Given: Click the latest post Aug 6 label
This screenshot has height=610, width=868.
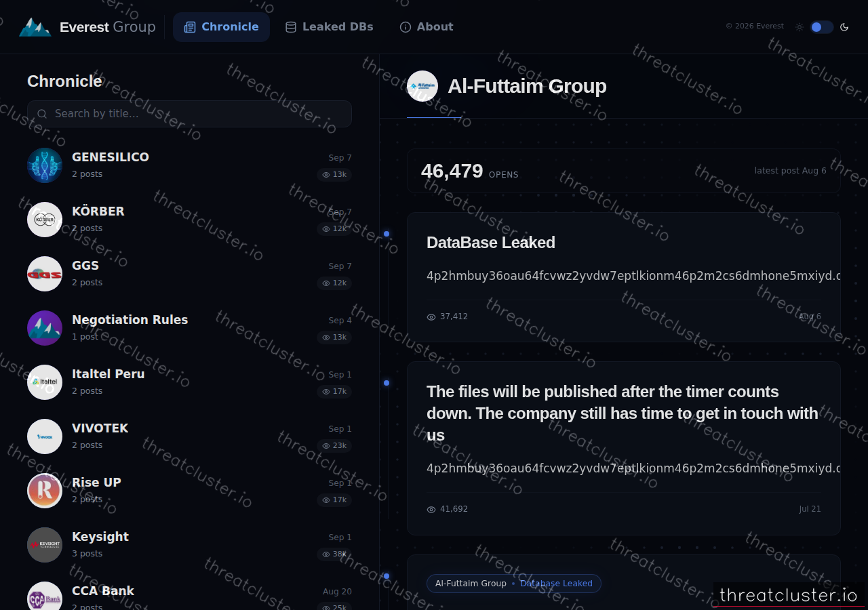Looking at the screenshot, I should [791, 171].
